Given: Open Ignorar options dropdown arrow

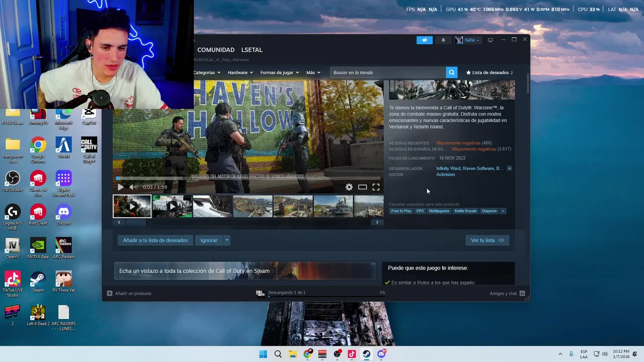Looking at the screenshot, I should 227,240.
